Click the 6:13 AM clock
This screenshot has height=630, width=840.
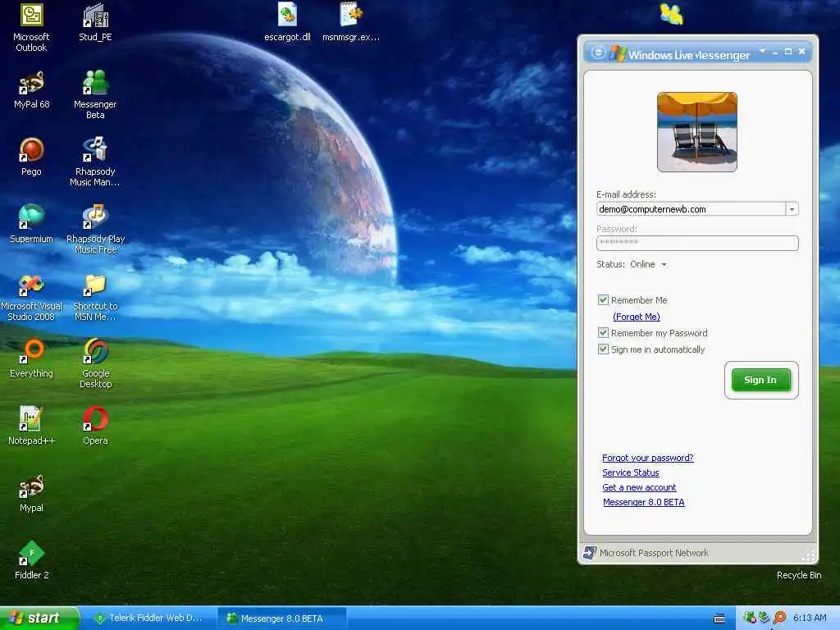810,618
